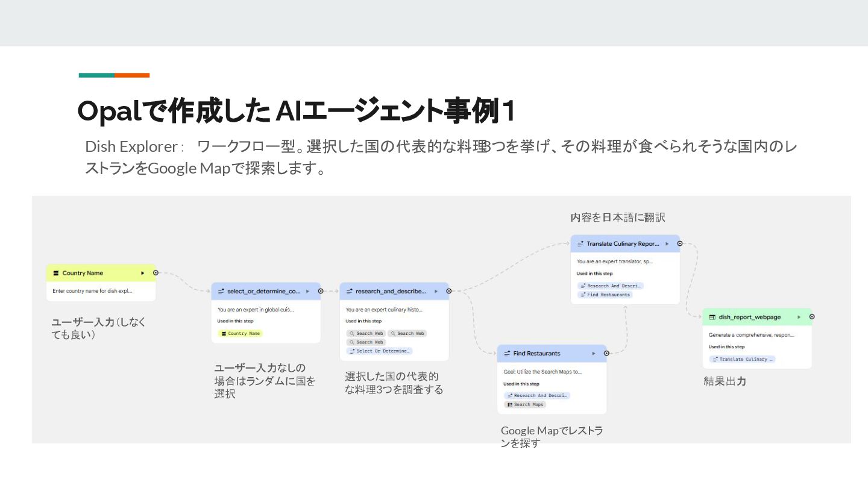Click the generate icon on the research_and_describe node

point(350,291)
